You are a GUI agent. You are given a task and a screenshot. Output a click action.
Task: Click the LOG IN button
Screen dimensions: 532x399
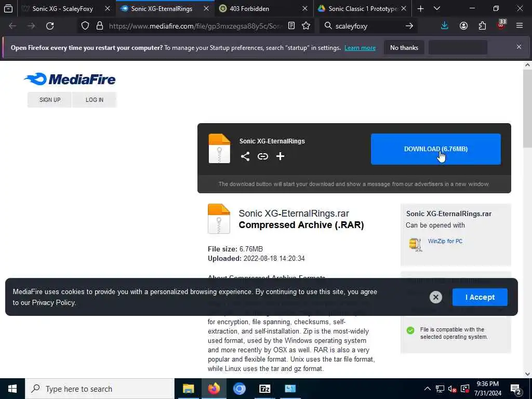click(95, 100)
